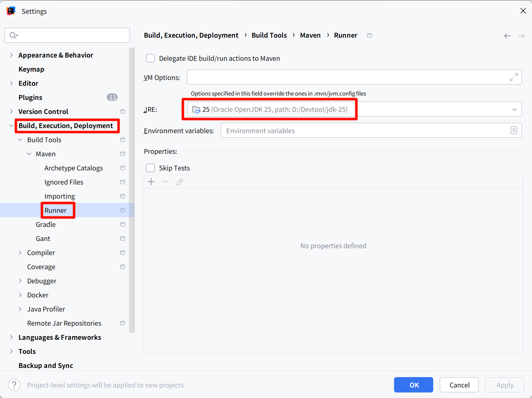Image resolution: width=532 pixels, height=398 pixels.
Task: Click the help question mark icon
Action: (14, 385)
